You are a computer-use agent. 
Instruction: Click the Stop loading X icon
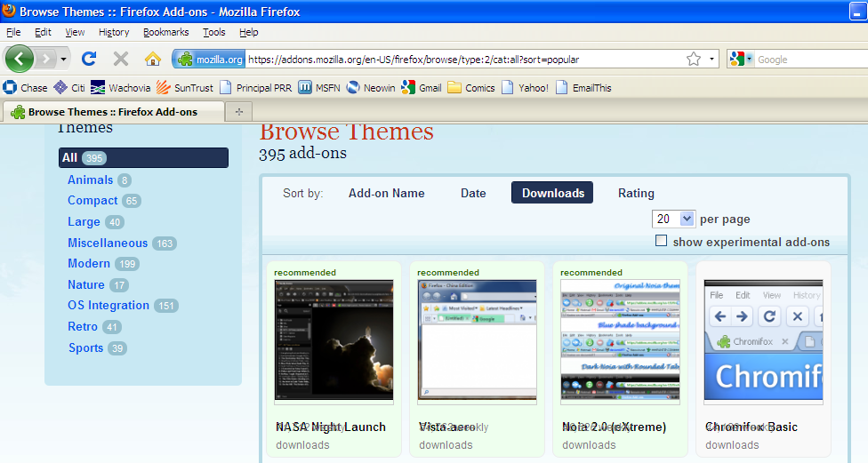pos(121,59)
